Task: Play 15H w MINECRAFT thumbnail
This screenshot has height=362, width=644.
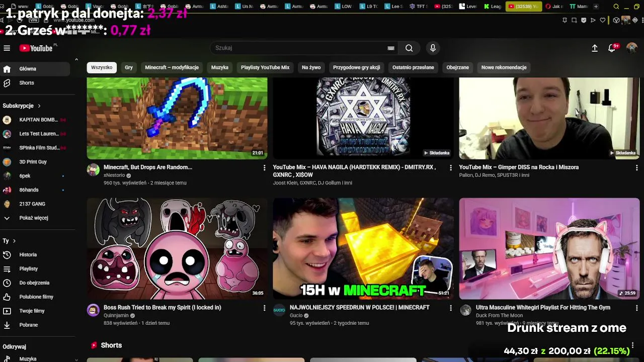Action: click(x=363, y=248)
